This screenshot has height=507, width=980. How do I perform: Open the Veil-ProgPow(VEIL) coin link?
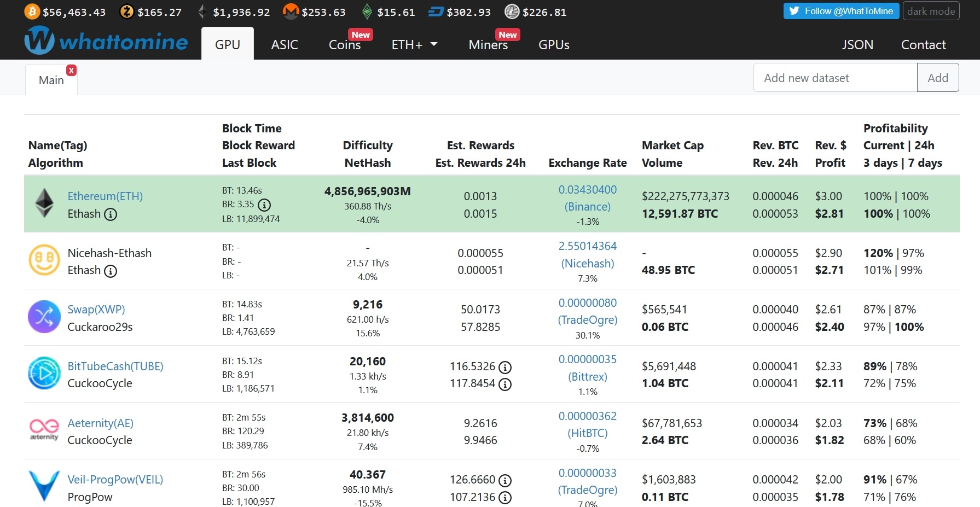pyautogui.click(x=115, y=480)
